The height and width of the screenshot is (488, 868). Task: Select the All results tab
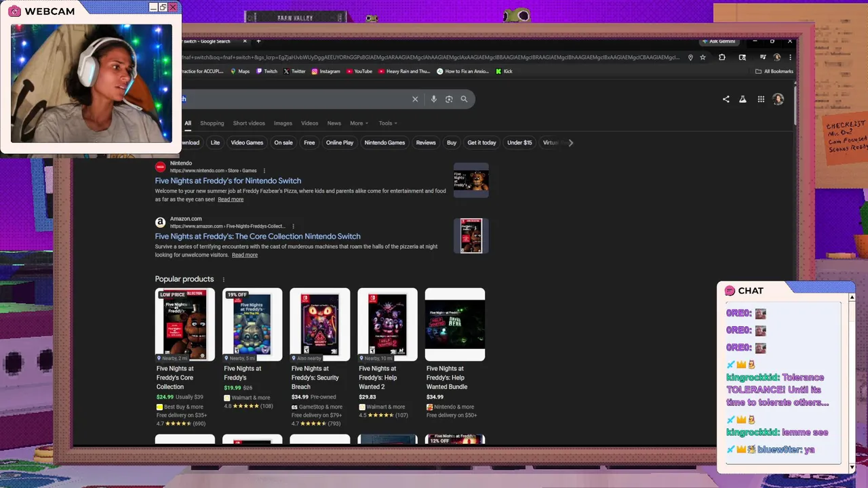tap(188, 123)
